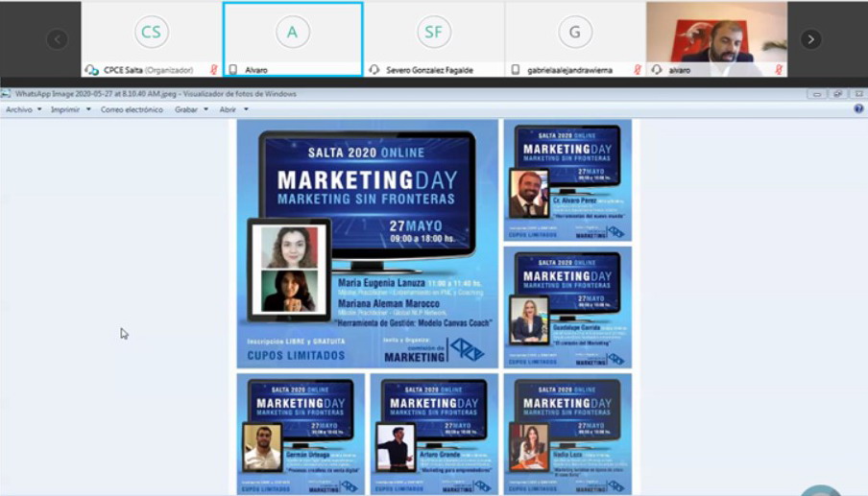Click muted microphone icon on alvaro video tile

(x=779, y=70)
